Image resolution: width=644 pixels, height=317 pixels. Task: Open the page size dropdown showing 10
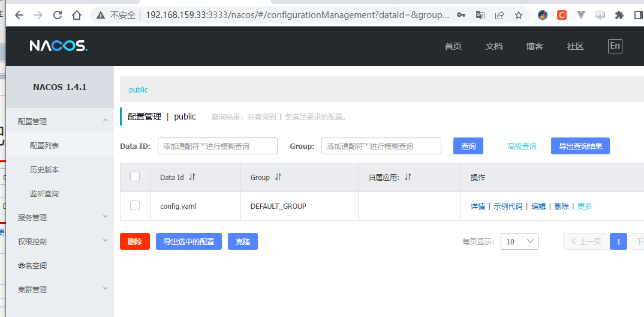(519, 241)
